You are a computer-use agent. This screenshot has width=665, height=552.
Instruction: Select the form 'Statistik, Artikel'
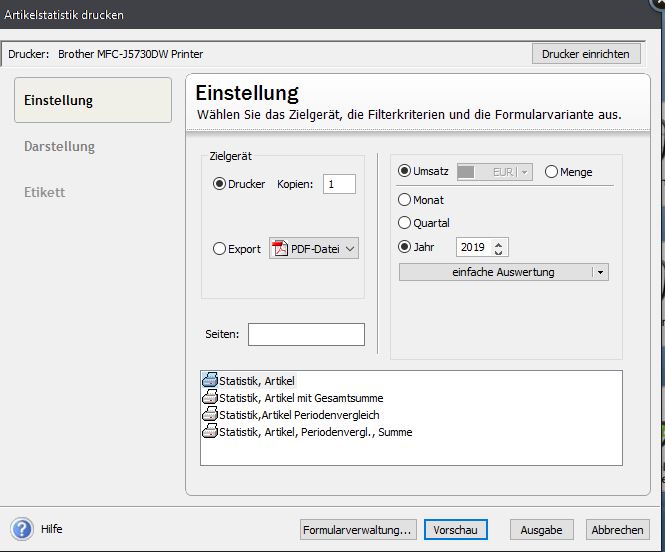257,381
